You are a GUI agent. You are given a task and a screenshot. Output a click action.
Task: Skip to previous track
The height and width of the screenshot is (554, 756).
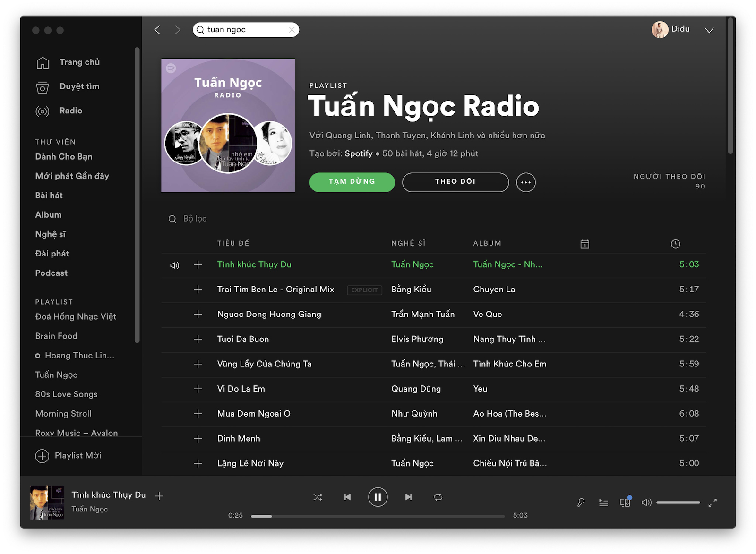click(348, 497)
